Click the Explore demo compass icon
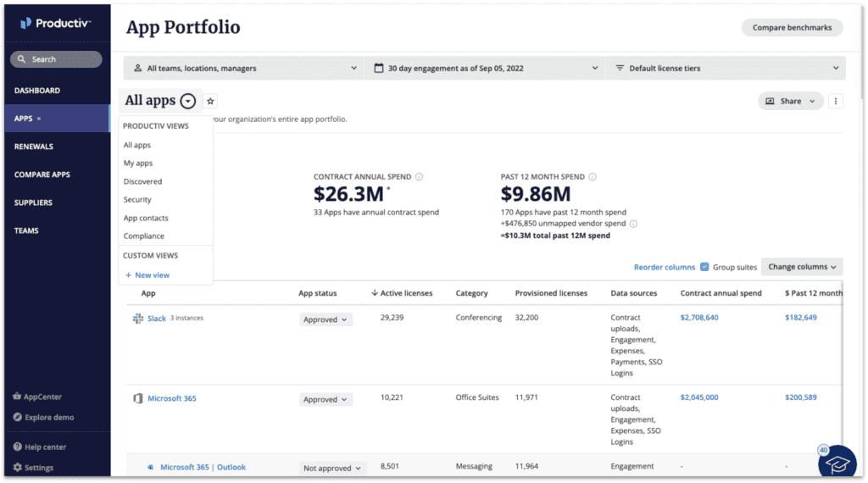This screenshot has width=868, height=483. [x=18, y=417]
